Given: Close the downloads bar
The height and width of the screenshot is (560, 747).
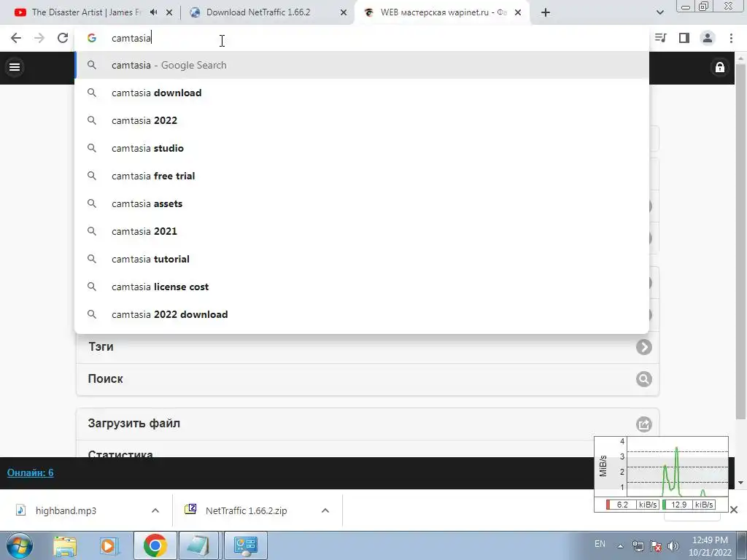Looking at the screenshot, I should 734,510.
